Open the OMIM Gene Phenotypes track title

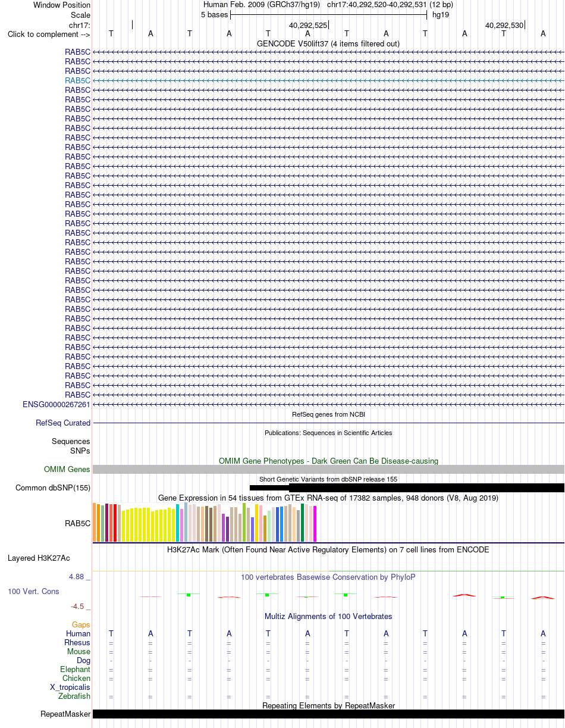[328, 461]
